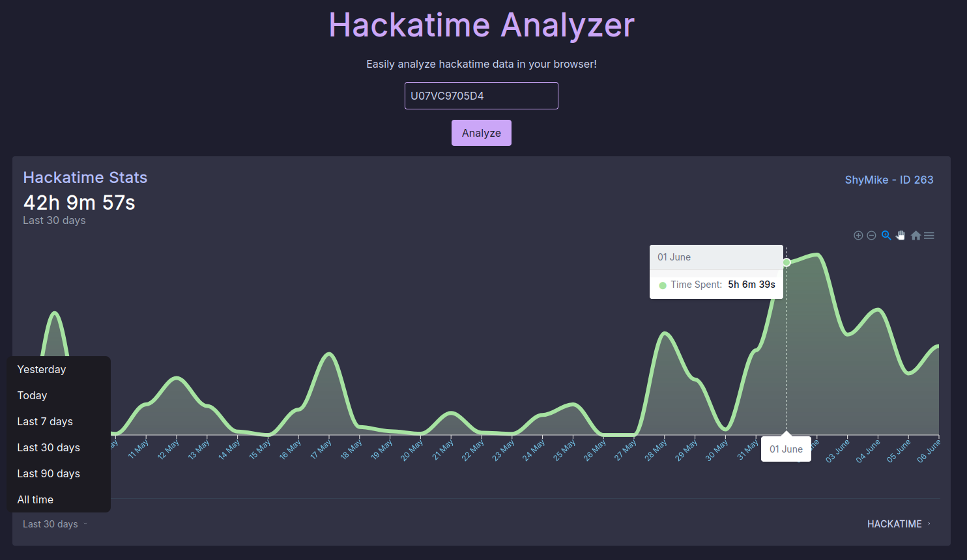Choose Last 7 days option

click(x=59, y=421)
